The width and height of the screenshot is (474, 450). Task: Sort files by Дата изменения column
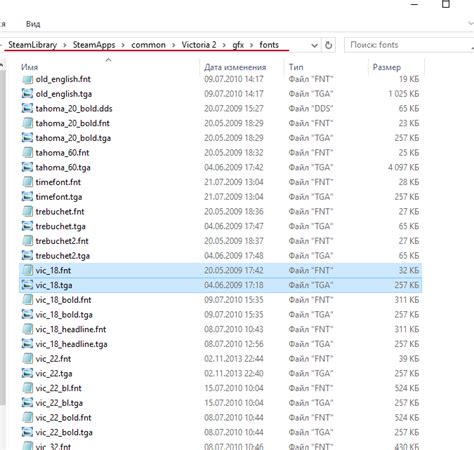pos(235,67)
